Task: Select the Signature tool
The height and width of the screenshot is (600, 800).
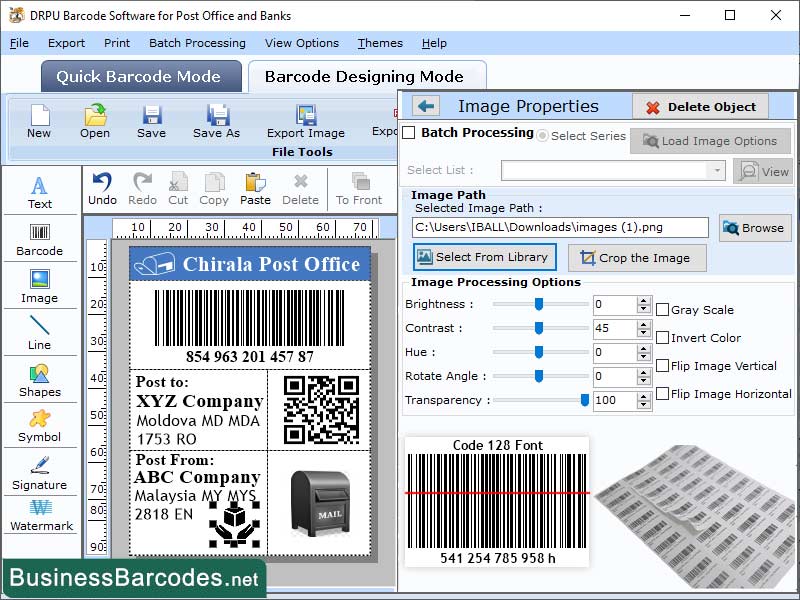Action: (40, 474)
